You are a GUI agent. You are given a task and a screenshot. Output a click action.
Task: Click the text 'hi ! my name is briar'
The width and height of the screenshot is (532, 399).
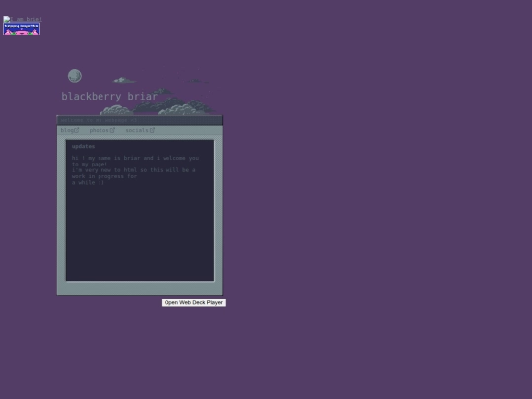coord(105,158)
